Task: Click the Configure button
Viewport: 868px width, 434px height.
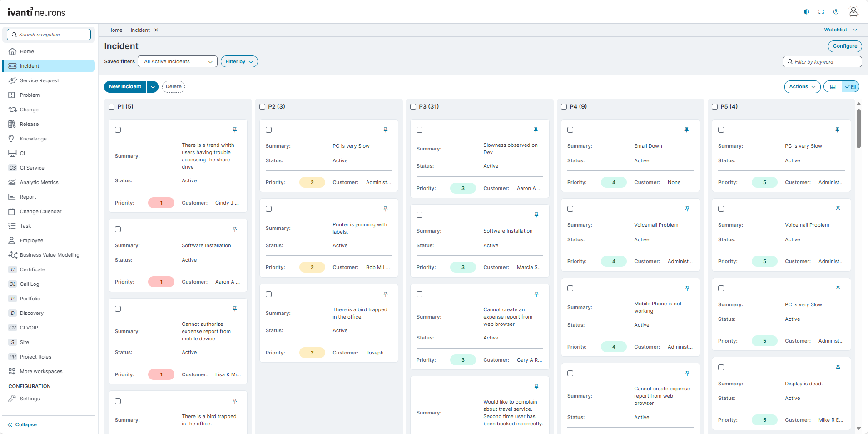Action: [844, 46]
